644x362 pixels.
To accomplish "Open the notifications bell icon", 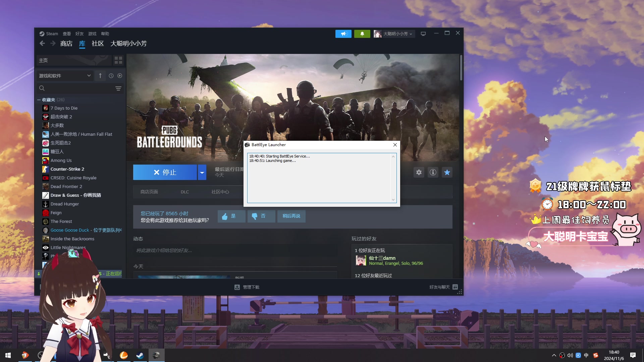I will [x=362, y=34].
